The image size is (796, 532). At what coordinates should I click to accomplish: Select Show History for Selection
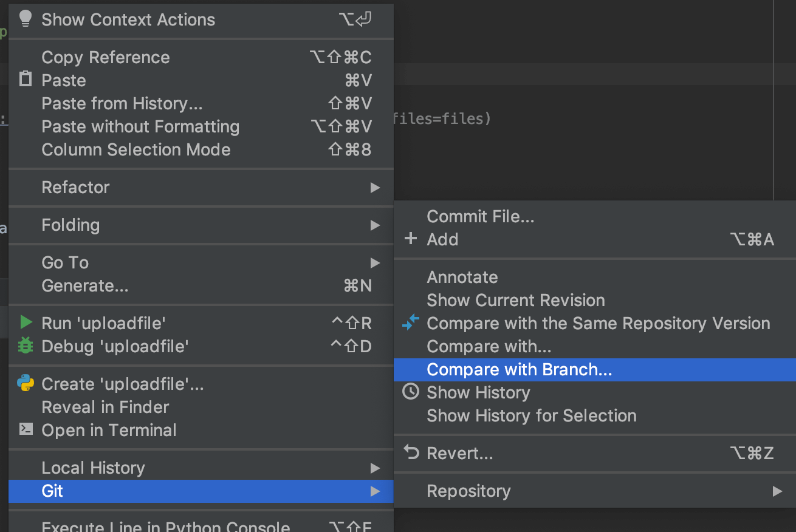coord(595,415)
